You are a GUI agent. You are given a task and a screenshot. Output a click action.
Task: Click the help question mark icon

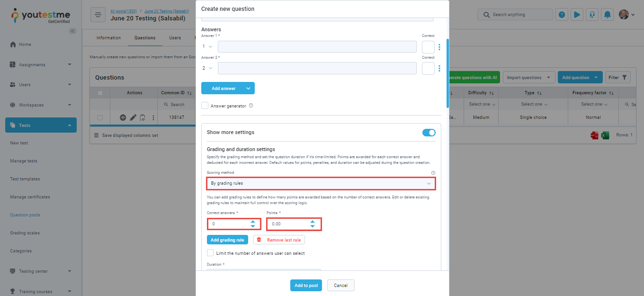[562, 15]
